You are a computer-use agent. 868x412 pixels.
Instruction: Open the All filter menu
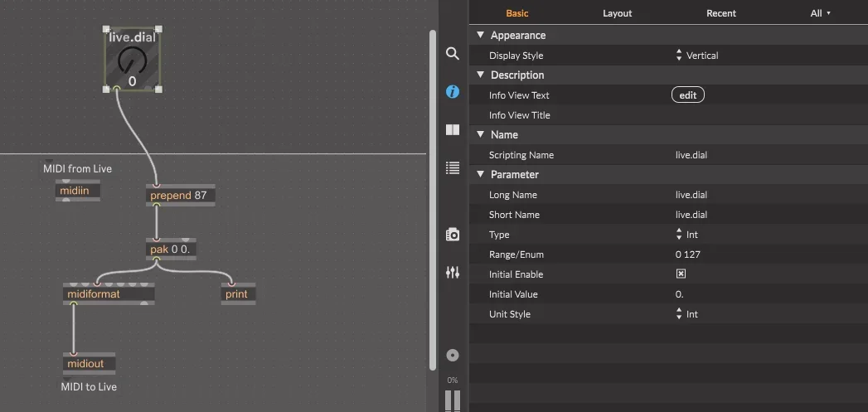click(x=819, y=13)
